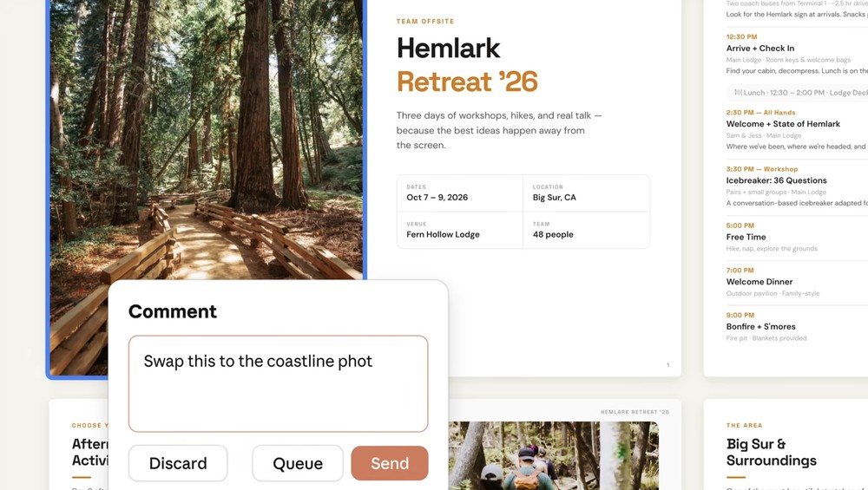Select the Venue Fern Hollow Lodge cell

(x=459, y=230)
